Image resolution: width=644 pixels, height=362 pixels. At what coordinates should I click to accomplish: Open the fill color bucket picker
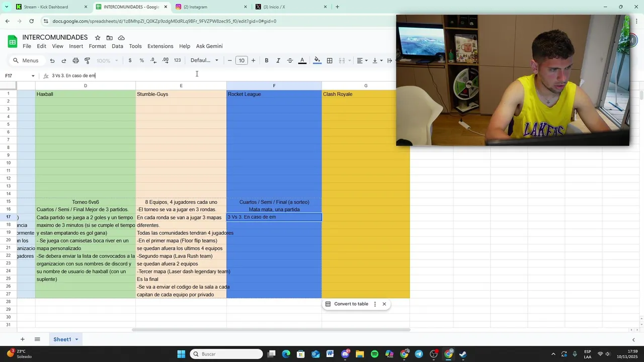click(x=317, y=60)
